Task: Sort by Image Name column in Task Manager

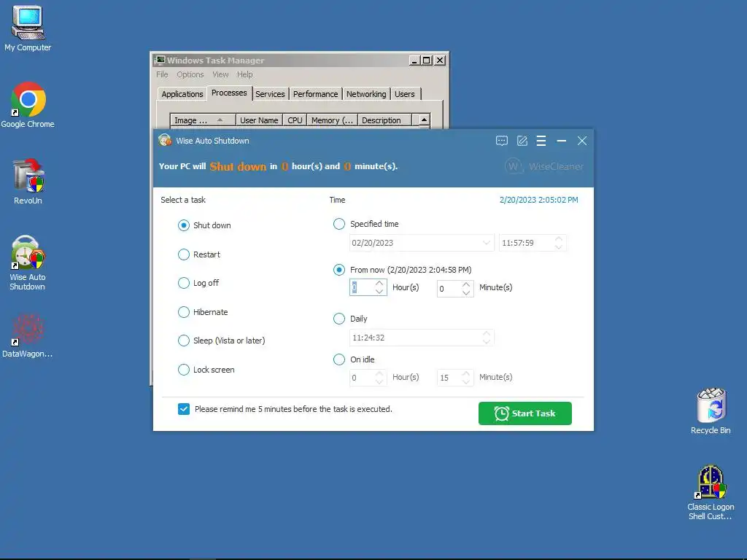Action: 203,120
